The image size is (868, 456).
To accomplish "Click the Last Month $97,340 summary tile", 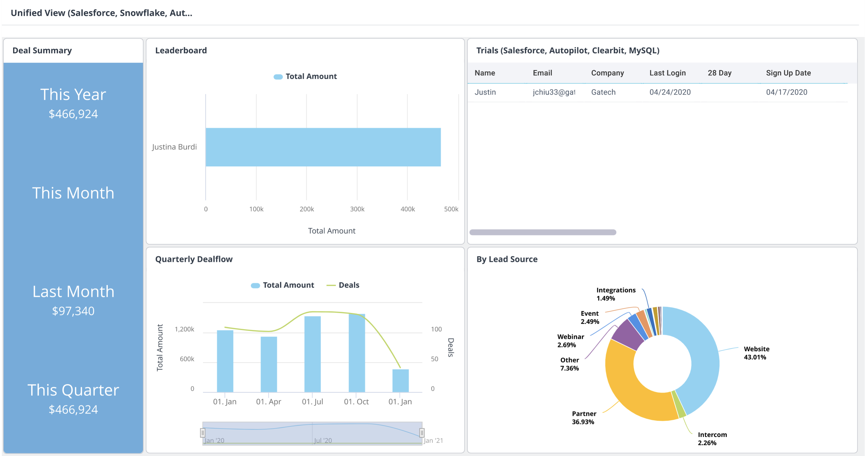I will 73,300.
